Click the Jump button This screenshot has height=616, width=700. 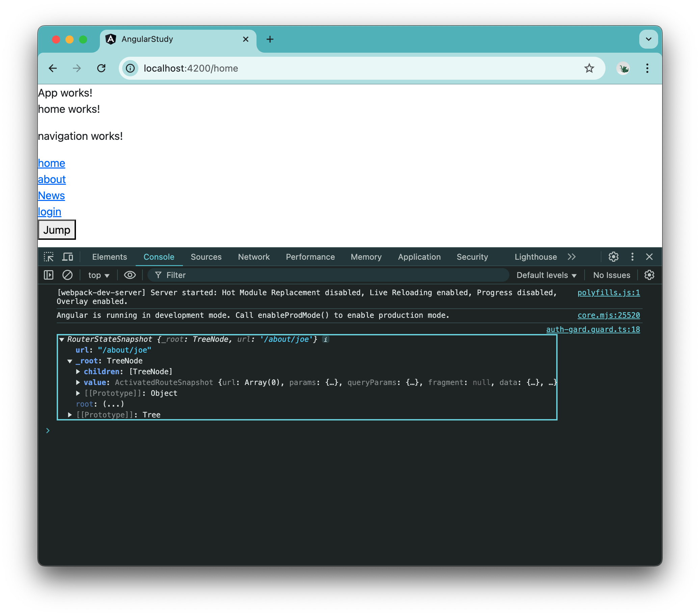coord(56,230)
